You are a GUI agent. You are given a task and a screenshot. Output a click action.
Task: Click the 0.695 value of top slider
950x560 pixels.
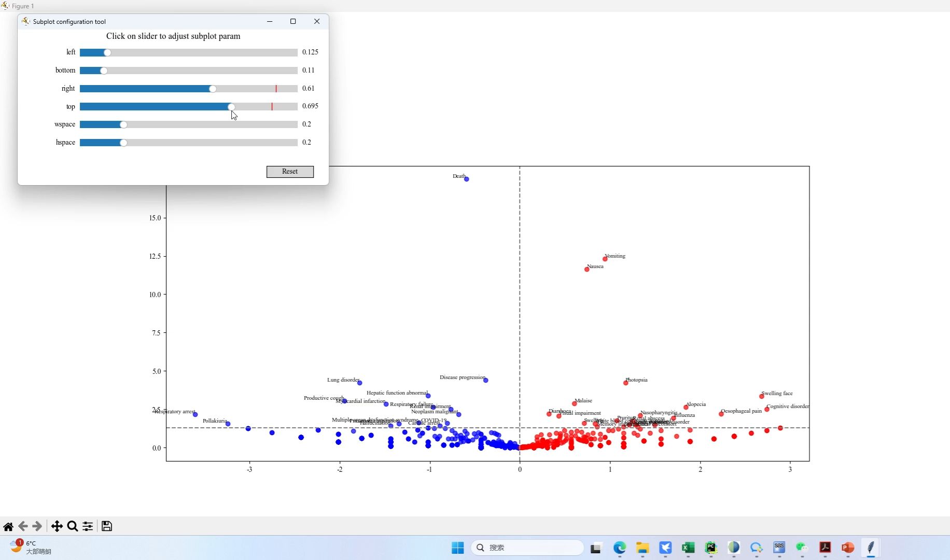[x=310, y=106]
